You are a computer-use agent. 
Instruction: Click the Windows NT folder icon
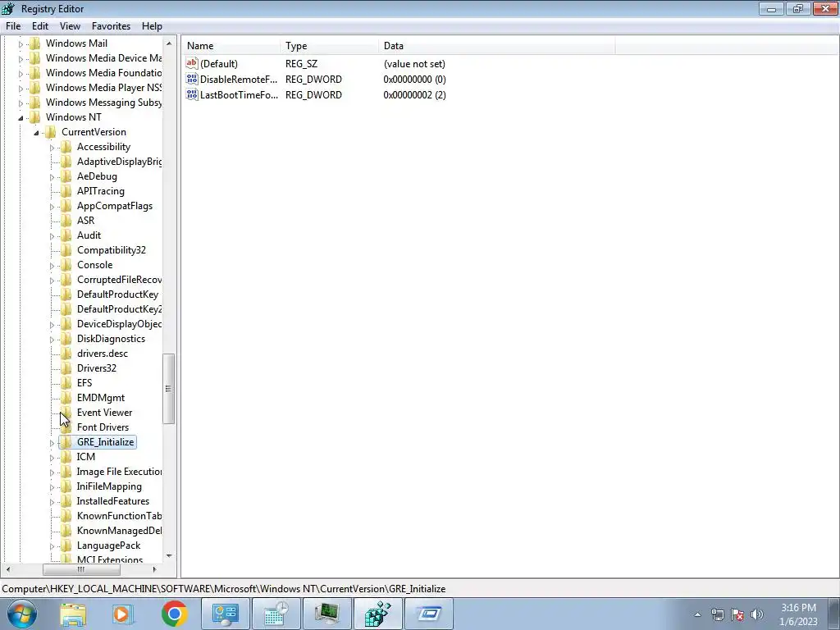coord(34,117)
